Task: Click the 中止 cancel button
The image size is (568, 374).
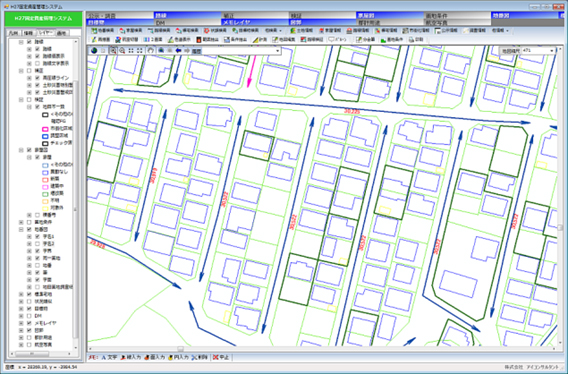Action: click(221, 357)
